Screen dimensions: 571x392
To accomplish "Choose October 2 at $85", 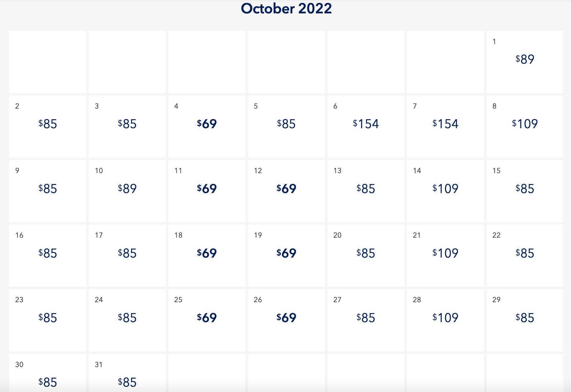I will 48,124.
